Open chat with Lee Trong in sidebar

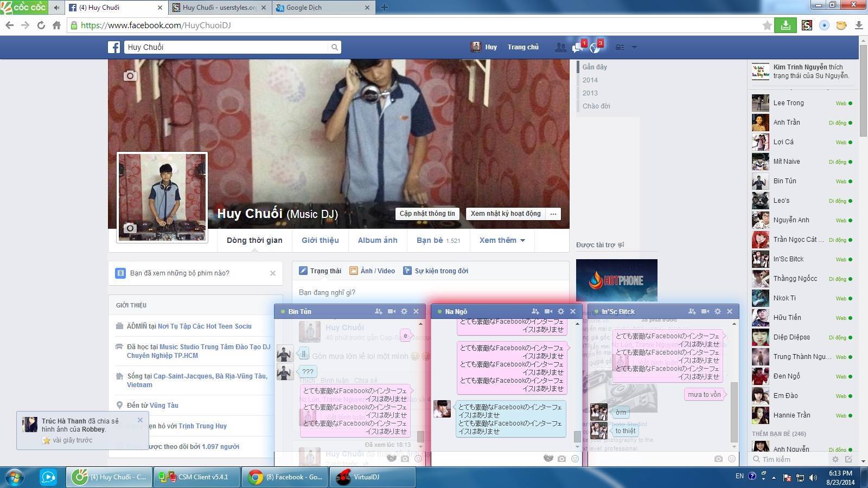(802, 103)
